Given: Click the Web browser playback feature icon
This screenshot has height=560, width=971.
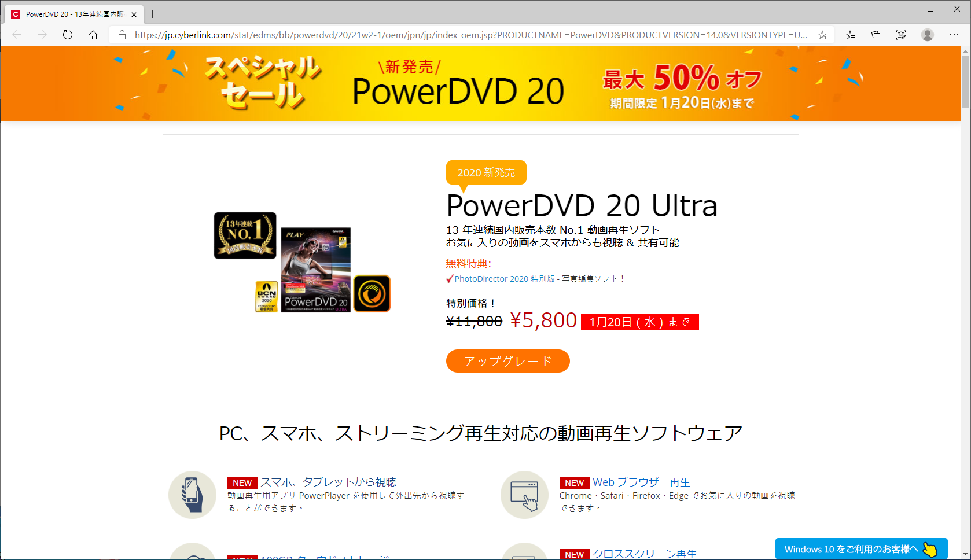Looking at the screenshot, I should point(524,495).
